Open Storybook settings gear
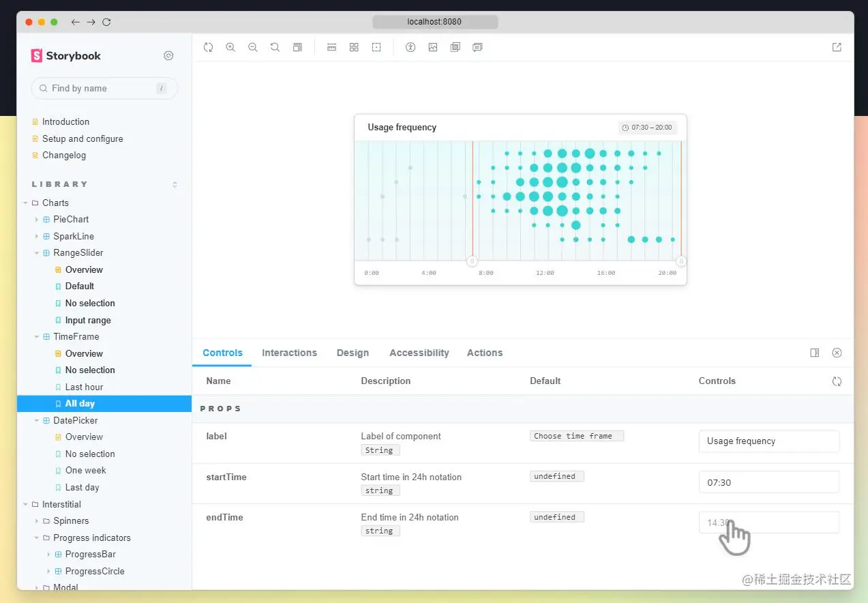Screen dimensions: 868x603 168,55
